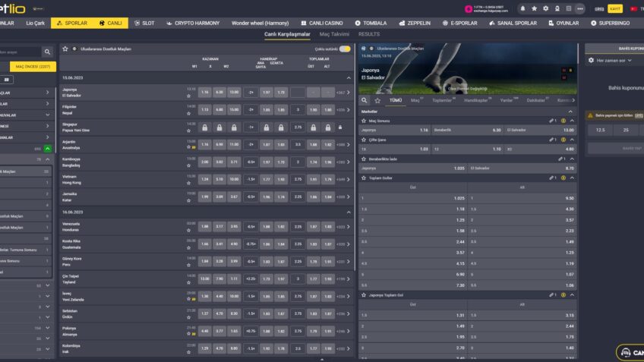The image size is (644, 362).
Task: Click the search magnifier in left sidebar
Action: pos(47,52)
